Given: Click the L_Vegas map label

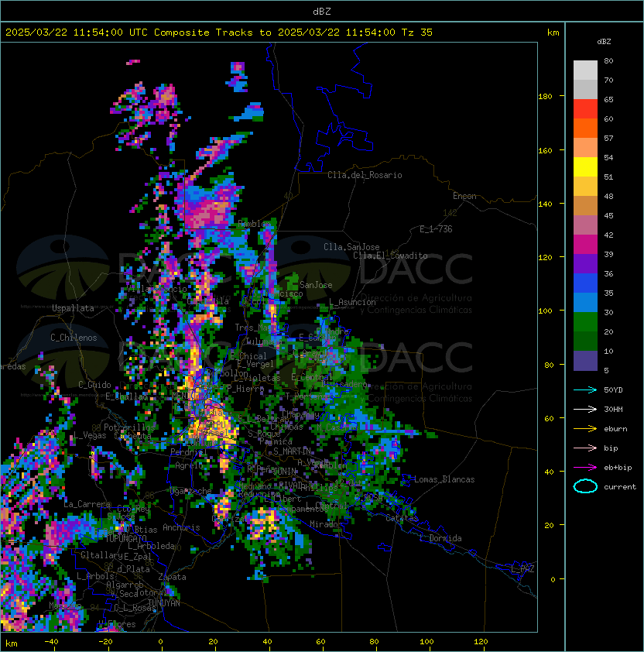Looking at the screenshot, I should [x=90, y=435].
